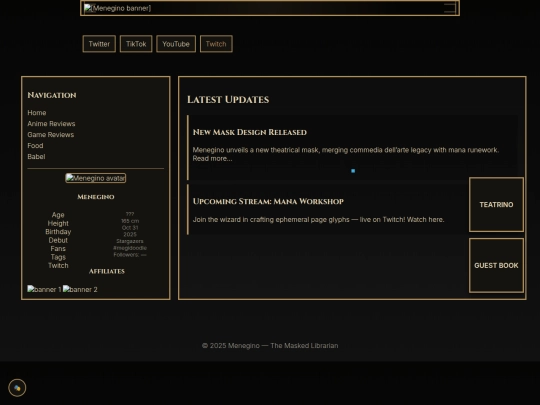This screenshot has width=540, height=405.
Task: Click the round floating button at the bottom left
Action: coord(17,388)
